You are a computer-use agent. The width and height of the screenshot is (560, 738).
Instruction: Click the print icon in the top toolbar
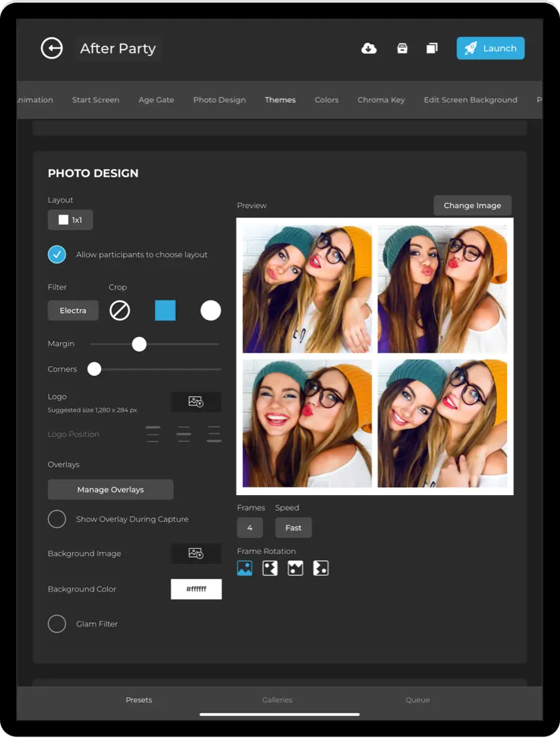(401, 48)
